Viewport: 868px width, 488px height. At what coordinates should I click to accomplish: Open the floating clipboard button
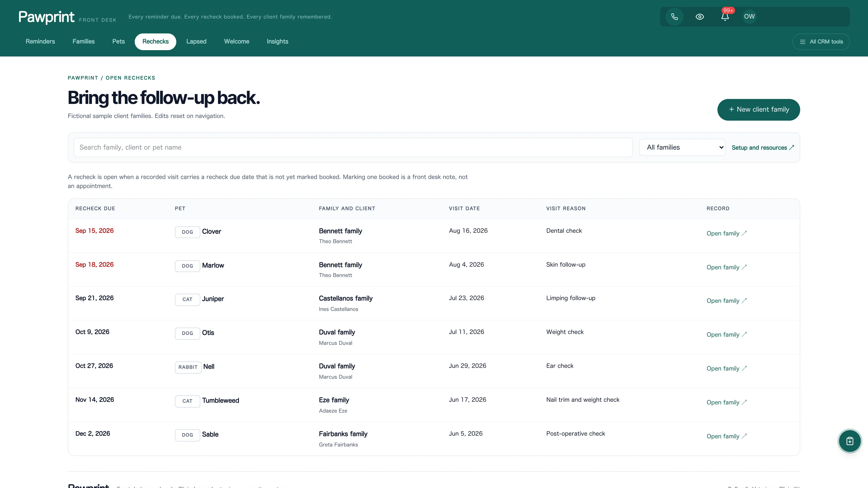tap(849, 441)
